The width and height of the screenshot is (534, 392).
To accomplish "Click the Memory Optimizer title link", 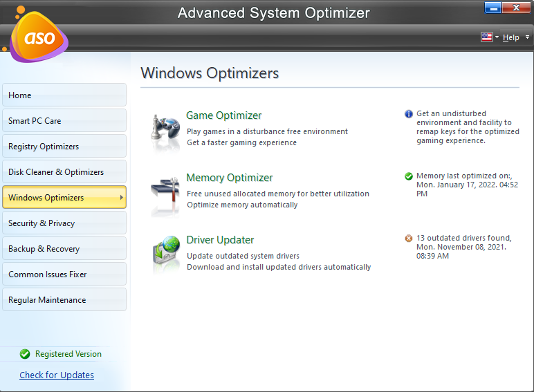I will (230, 178).
